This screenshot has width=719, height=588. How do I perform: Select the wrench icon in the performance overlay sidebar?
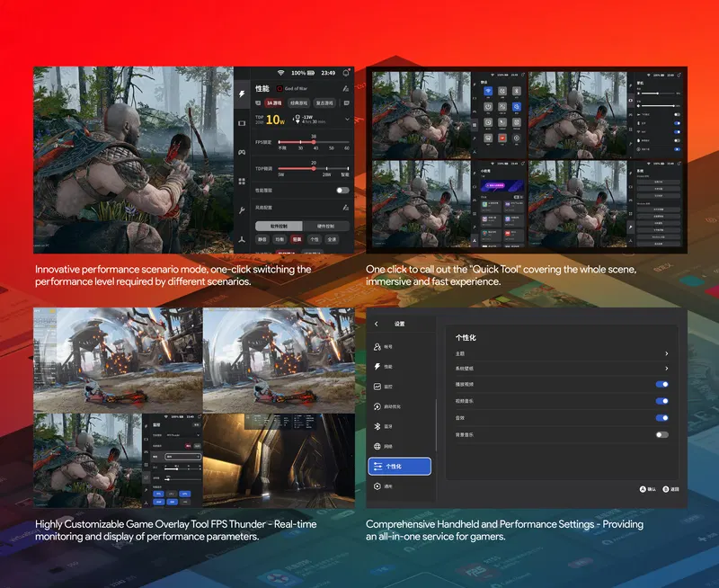[x=242, y=210]
